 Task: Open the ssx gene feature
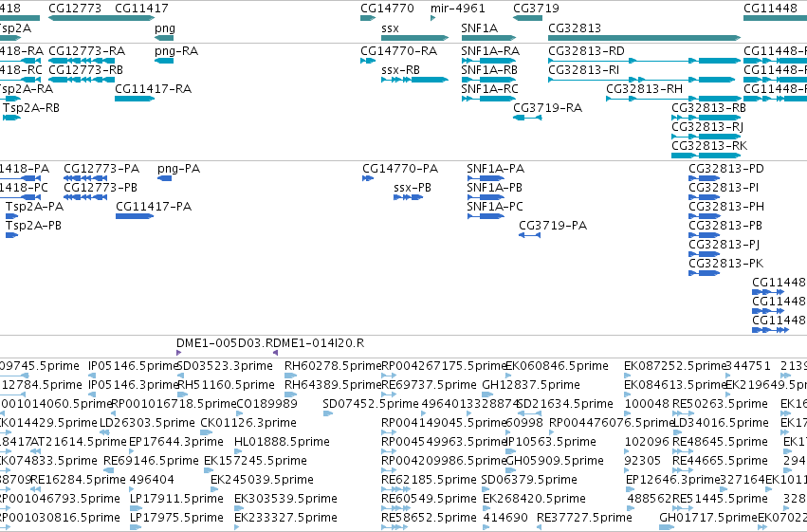pyautogui.click(x=414, y=38)
